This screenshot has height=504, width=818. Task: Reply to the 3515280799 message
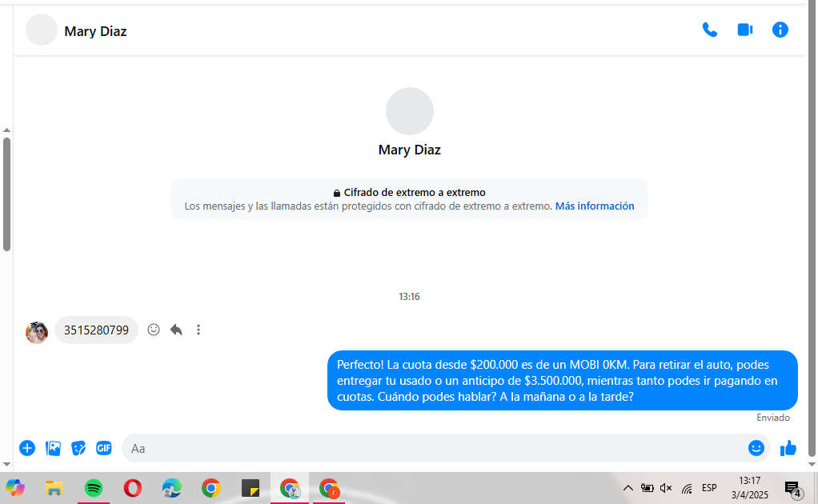tap(176, 330)
